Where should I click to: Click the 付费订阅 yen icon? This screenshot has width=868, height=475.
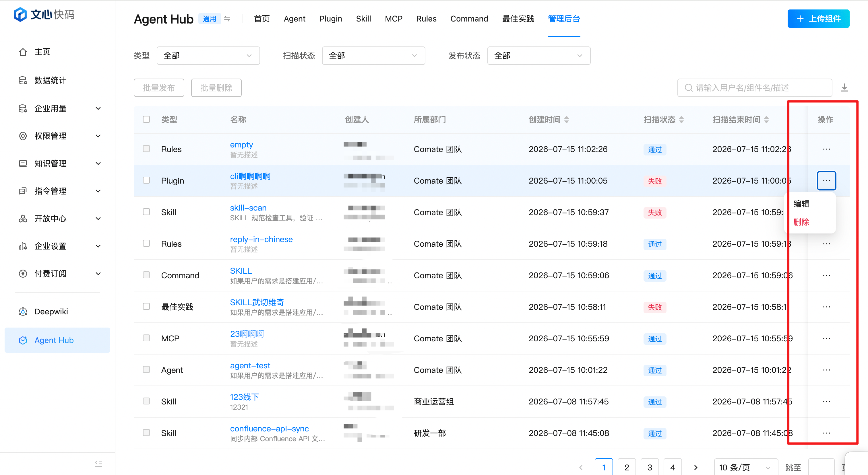(x=23, y=274)
